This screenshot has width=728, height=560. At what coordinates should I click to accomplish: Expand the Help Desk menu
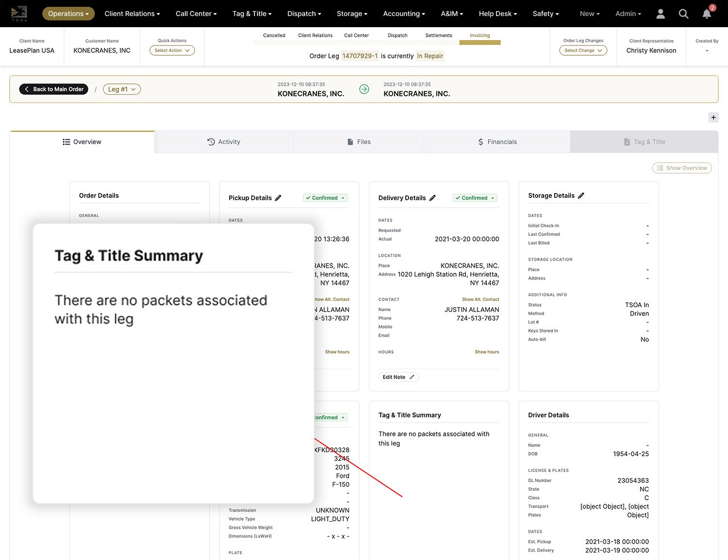[498, 14]
